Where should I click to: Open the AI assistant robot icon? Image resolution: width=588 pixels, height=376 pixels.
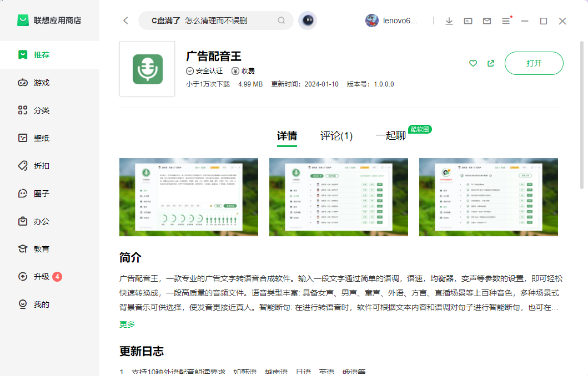[308, 20]
